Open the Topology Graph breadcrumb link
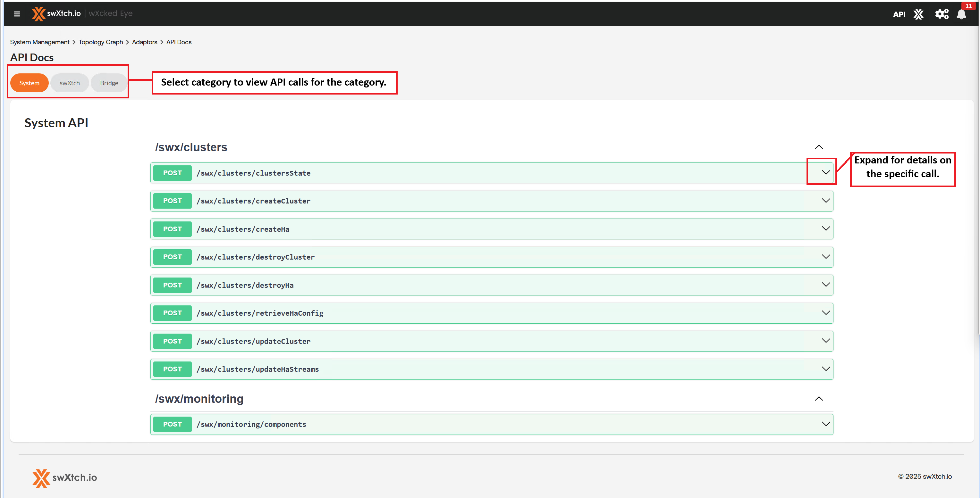Screen dimensions: 980x498 click(101, 42)
